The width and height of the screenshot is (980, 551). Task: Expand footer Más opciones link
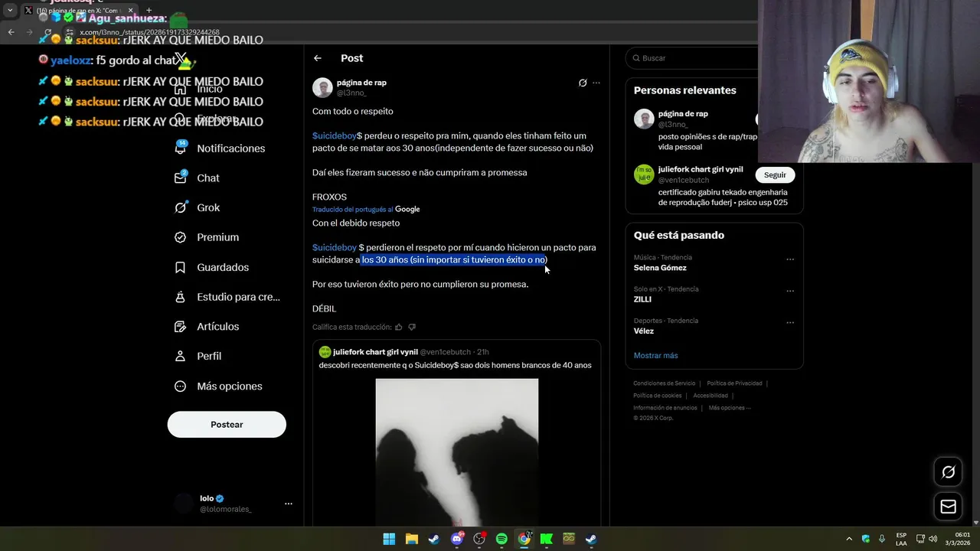pos(729,408)
